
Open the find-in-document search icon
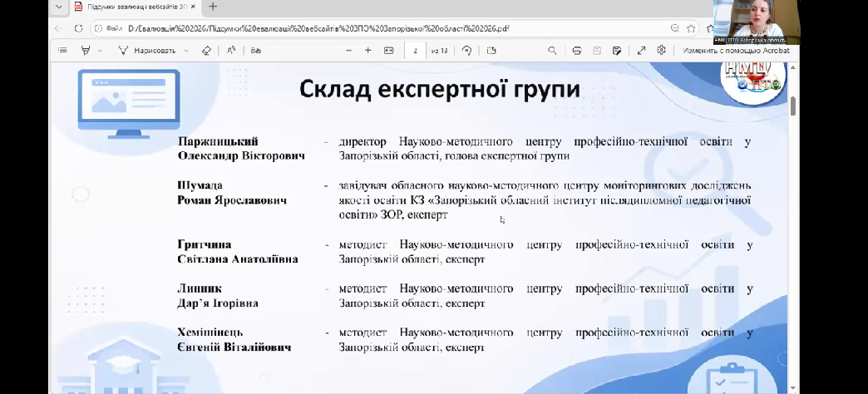pos(552,51)
